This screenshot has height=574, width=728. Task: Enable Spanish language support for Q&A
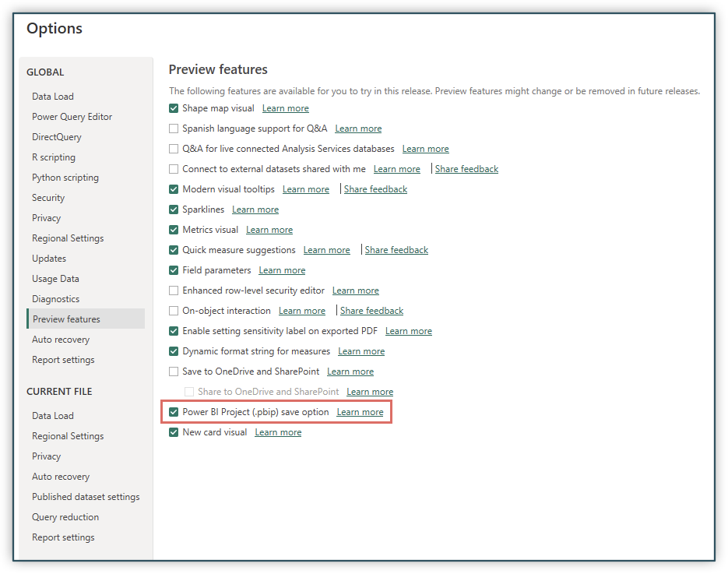tap(174, 129)
